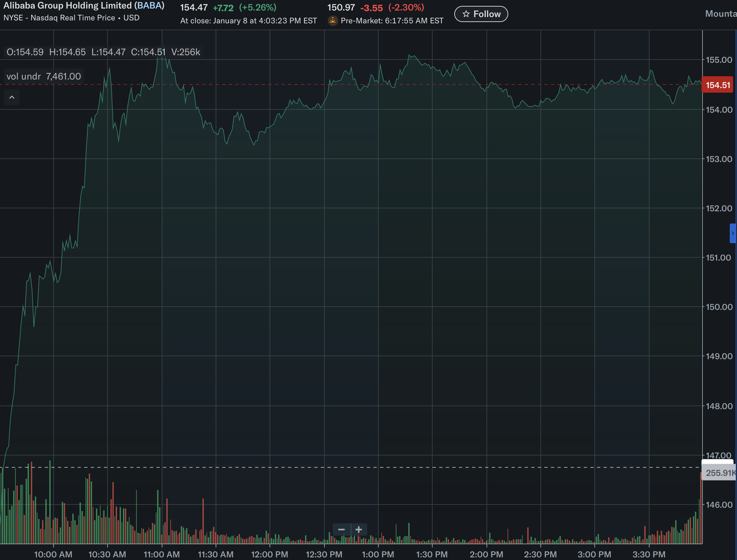
Task: Click the star icon inside Follow
Action: point(466,14)
